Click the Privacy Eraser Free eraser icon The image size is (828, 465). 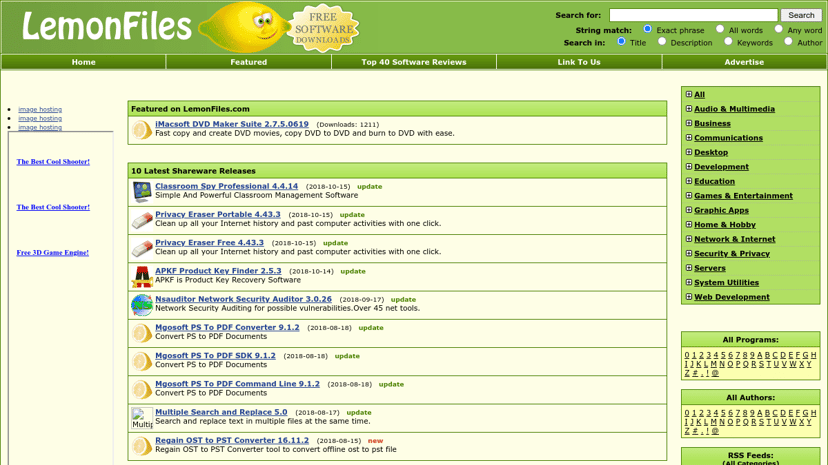[x=142, y=249]
